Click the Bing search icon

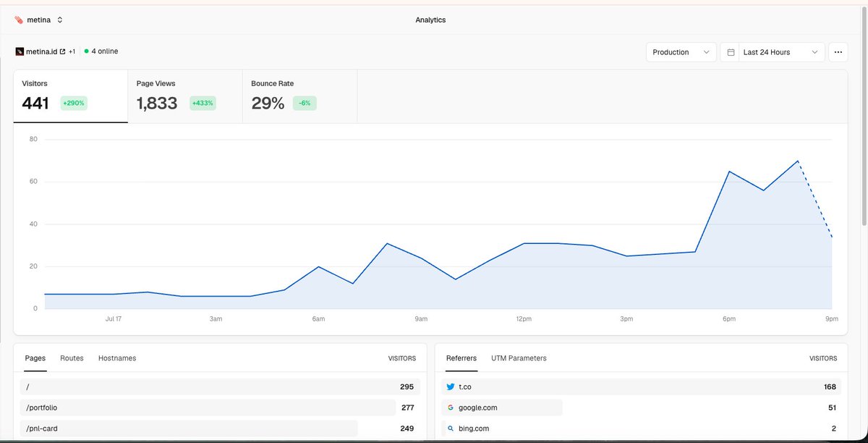coord(451,429)
